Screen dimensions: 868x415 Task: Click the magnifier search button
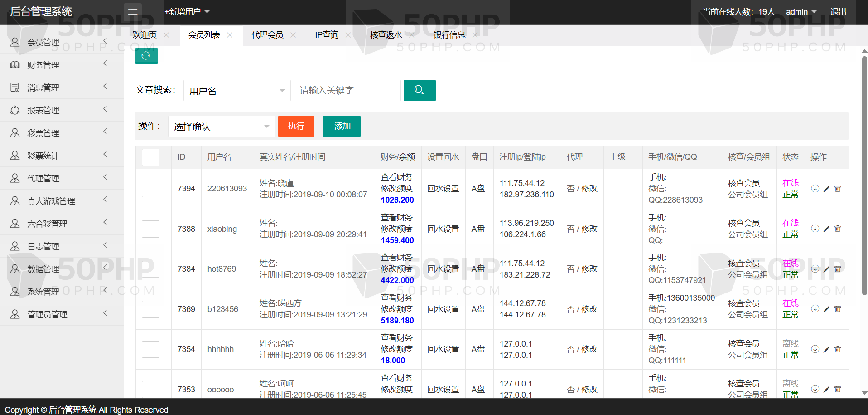click(419, 90)
